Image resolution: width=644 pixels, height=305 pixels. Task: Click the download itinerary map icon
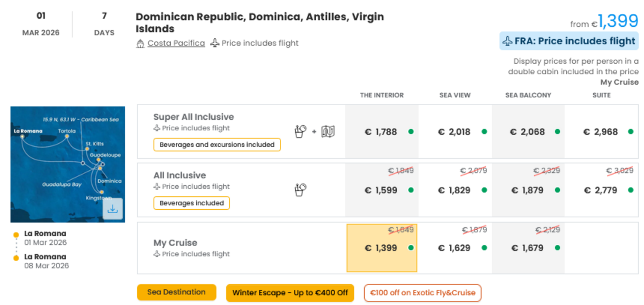click(x=112, y=209)
